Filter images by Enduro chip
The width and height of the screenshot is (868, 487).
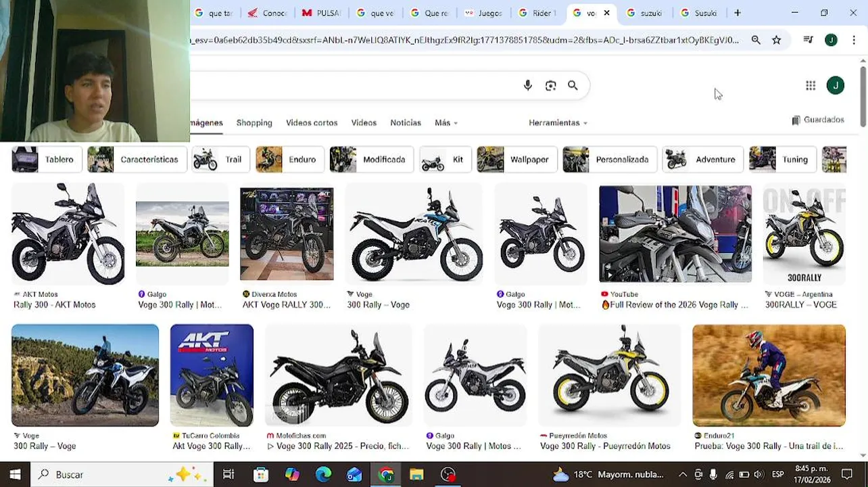[x=290, y=160]
